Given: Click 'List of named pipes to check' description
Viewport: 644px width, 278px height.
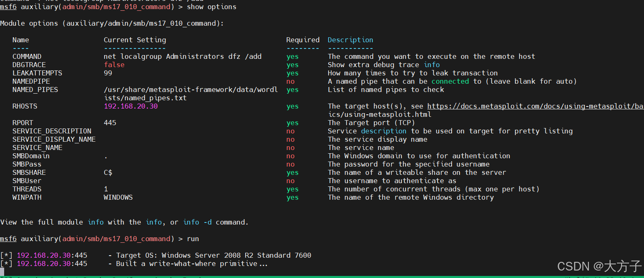Looking at the screenshot, I should click(386, 89).
